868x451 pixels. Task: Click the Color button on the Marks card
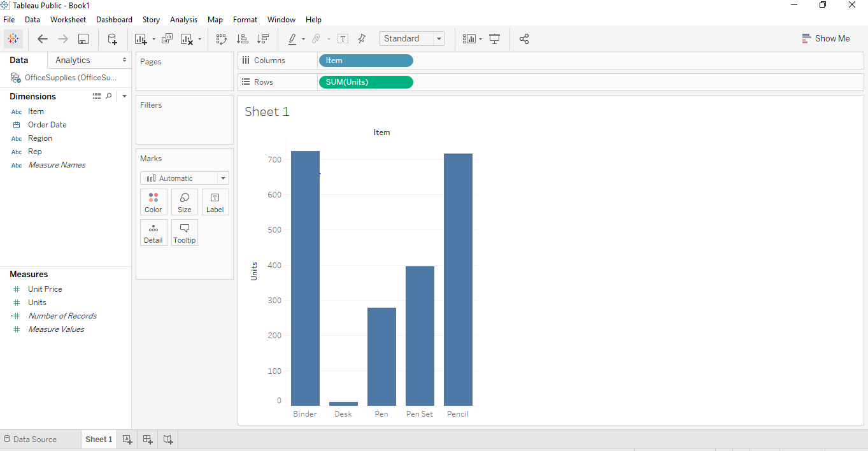[153, 202]
